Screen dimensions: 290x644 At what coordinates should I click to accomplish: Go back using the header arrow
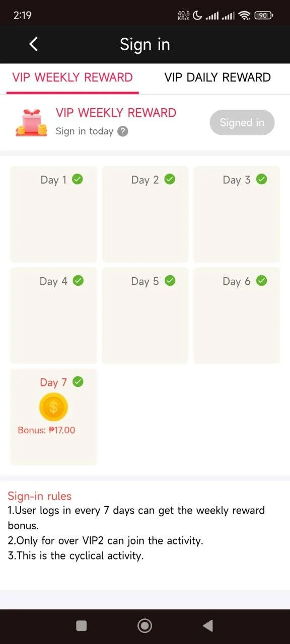click(33, 44)
